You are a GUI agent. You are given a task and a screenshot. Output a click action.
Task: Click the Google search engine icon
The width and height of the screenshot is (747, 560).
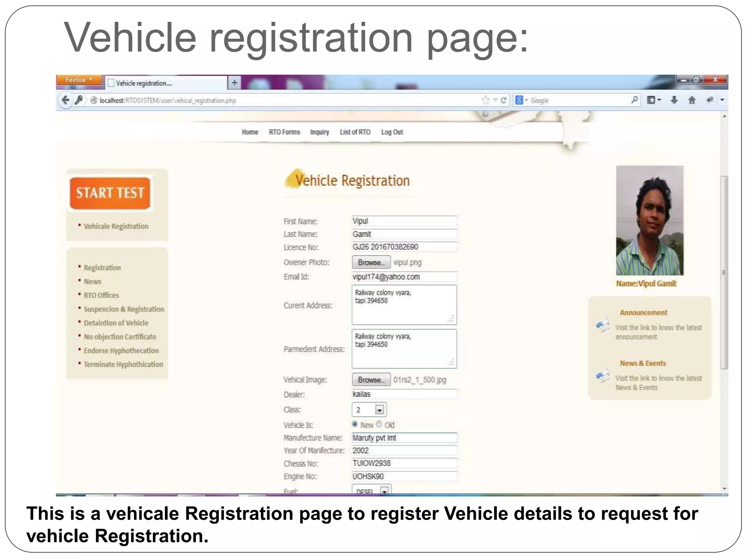519,100
